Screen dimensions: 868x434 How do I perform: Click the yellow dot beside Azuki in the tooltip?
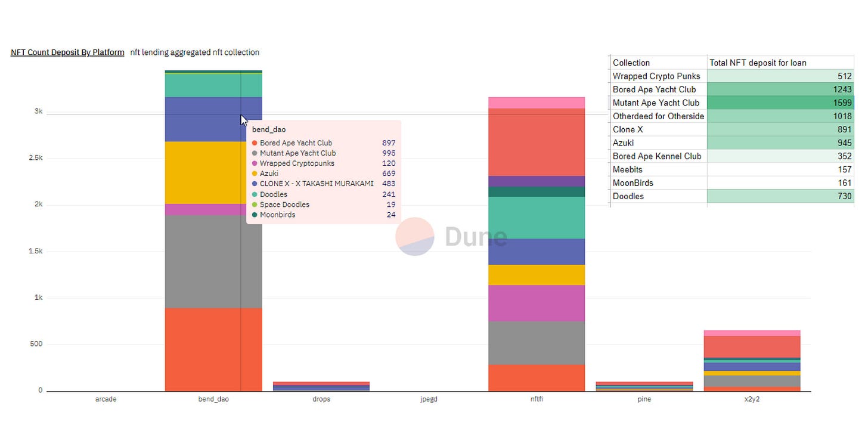[x=255, y=173]
